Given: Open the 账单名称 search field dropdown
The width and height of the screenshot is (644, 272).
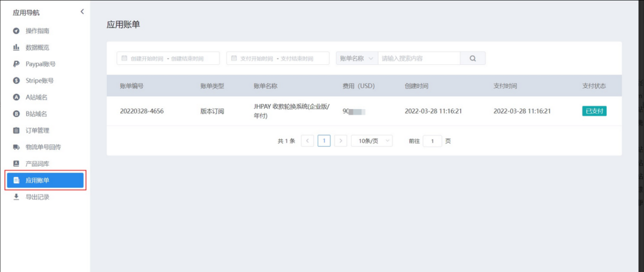Looking at the screenshot, I should pos(357,59).
